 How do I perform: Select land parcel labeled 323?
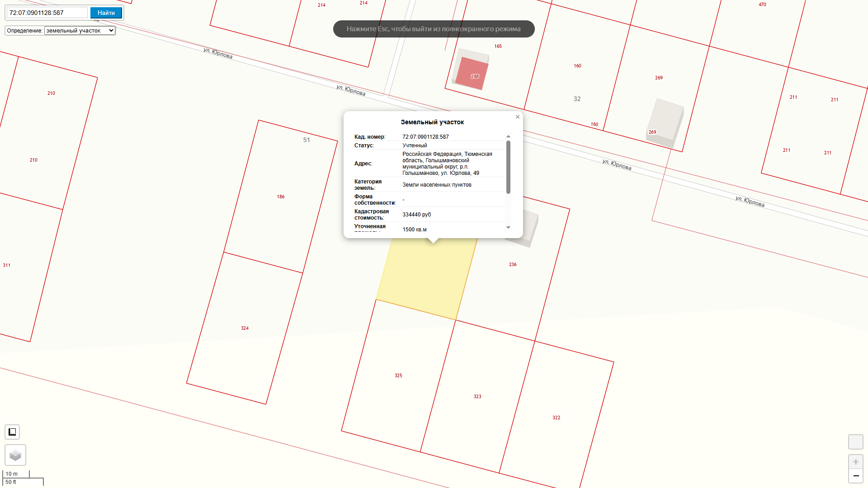click(x=477, y=396)
